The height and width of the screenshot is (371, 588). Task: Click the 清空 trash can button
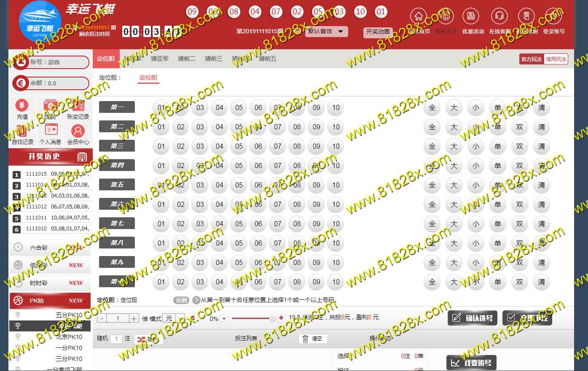tap(313, 339)
